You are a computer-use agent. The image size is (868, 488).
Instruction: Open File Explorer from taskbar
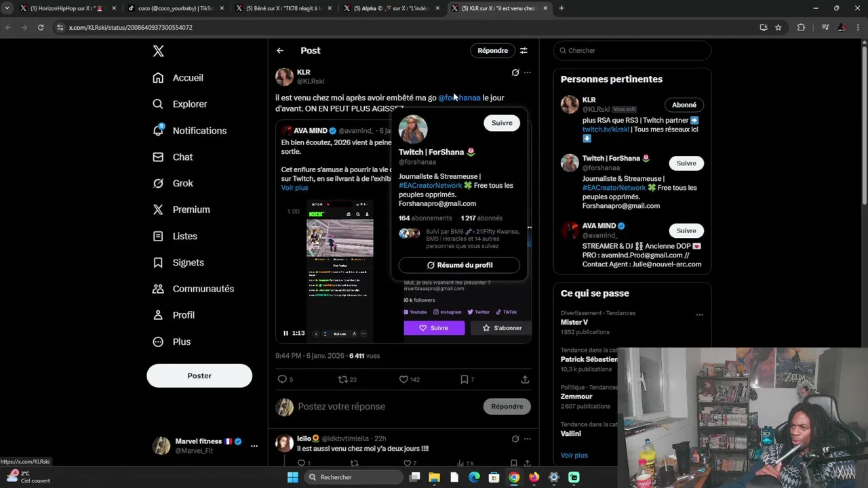coord(435,477)
